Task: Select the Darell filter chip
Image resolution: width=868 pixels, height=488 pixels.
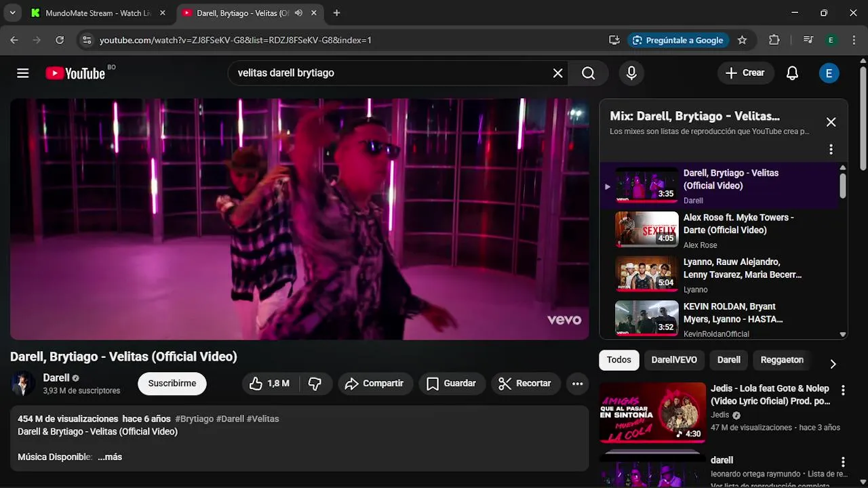Action: click(729, 360)
